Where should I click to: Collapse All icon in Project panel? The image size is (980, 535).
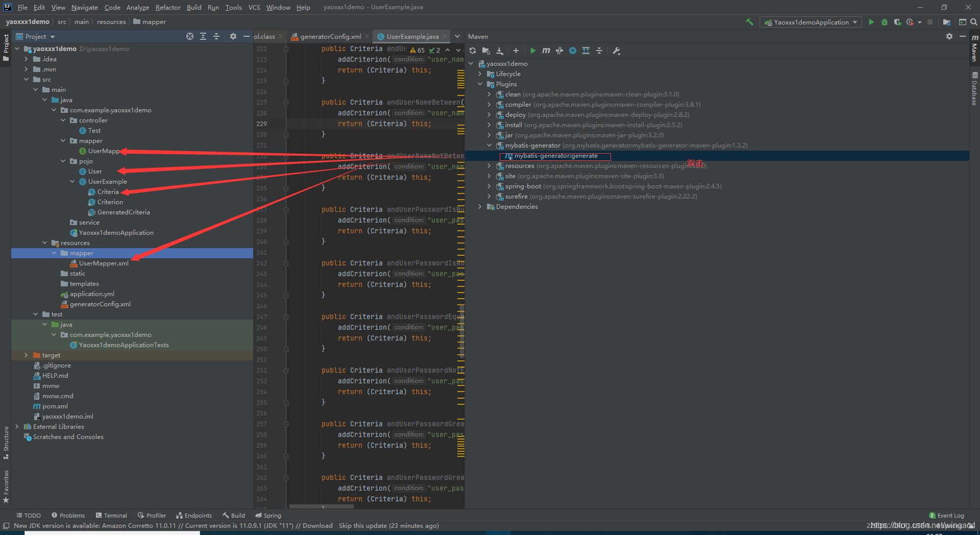216,36
